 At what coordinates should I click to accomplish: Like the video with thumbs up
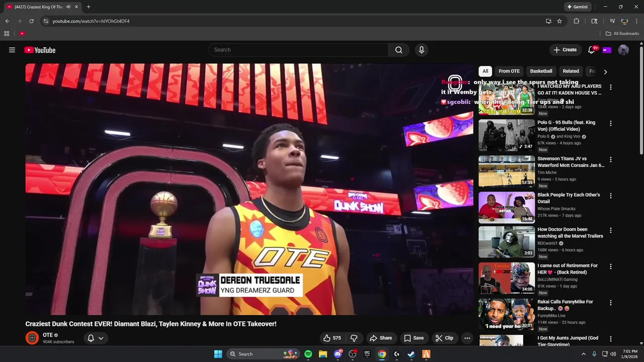332,338
